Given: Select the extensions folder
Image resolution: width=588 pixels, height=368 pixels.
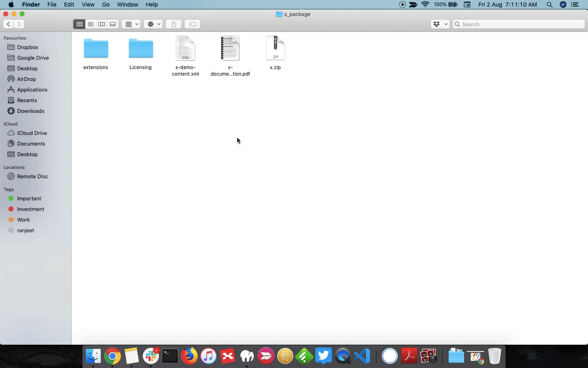Looking at the screenshot, I should pyautogui.click(x=96, y=54).
